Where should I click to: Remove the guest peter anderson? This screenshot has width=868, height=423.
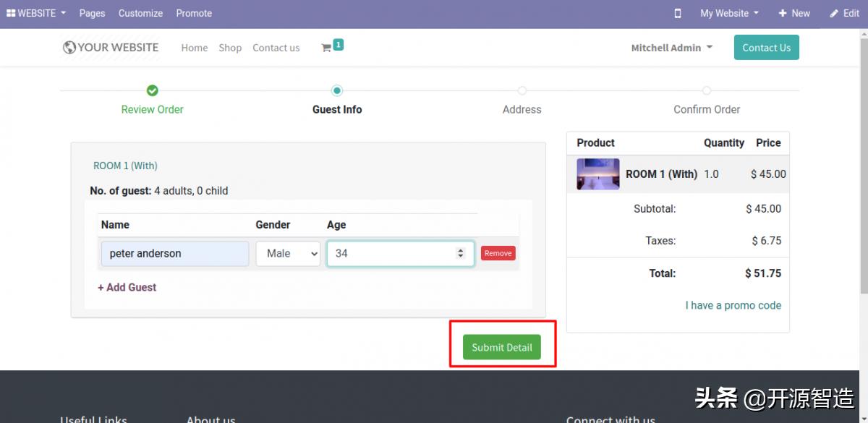(x=498, y=253)
